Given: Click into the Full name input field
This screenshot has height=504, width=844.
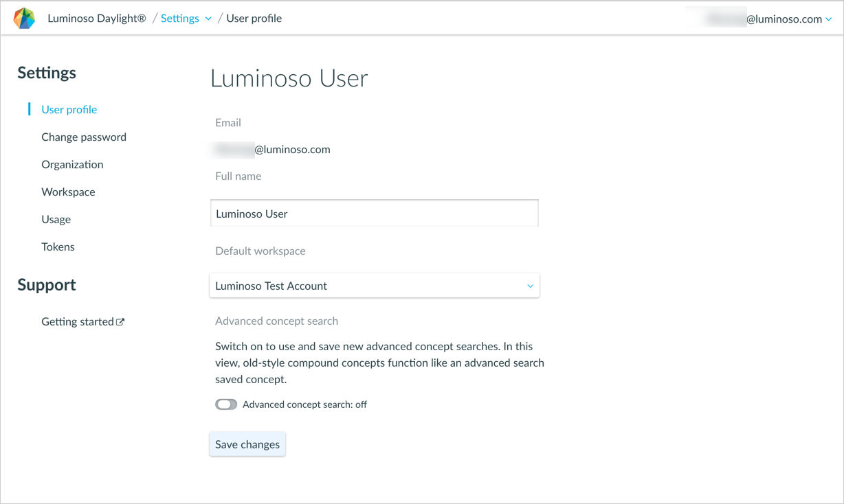Looking at the screenshot, I should (375, 214).
